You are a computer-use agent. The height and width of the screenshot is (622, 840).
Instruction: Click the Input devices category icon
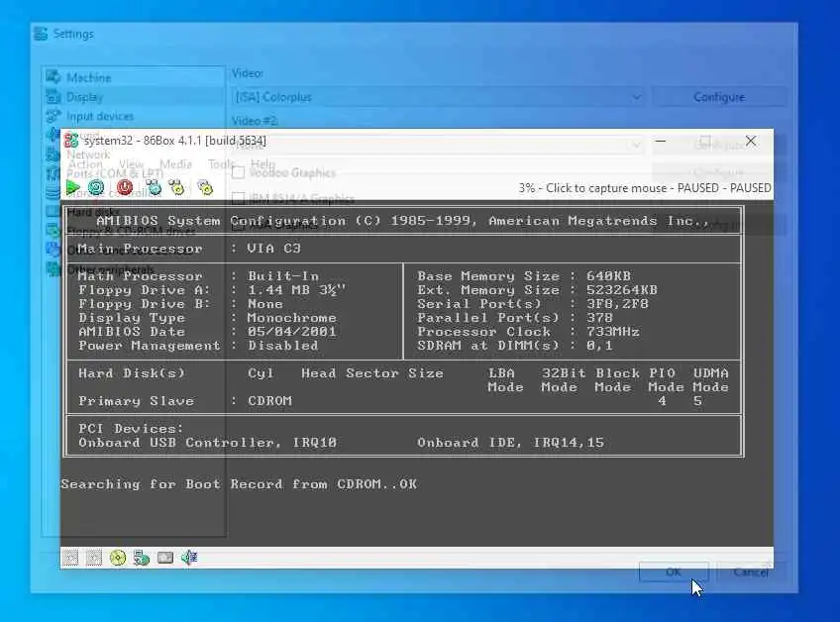point(53,116)
